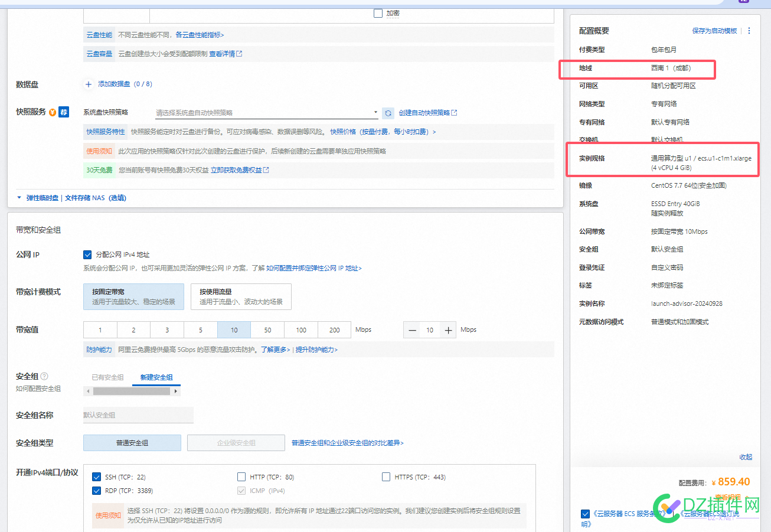The image size is (771, 532).
Task: Select 普通安全组 type
Action: click(132, 443)
